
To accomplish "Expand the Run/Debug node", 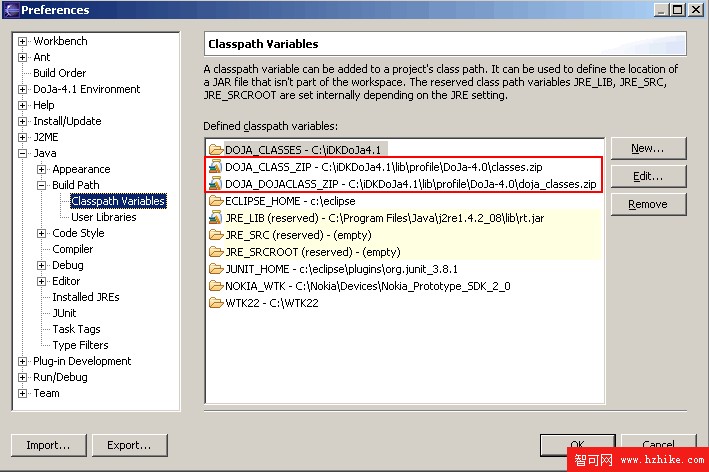I will pos(22,377).
